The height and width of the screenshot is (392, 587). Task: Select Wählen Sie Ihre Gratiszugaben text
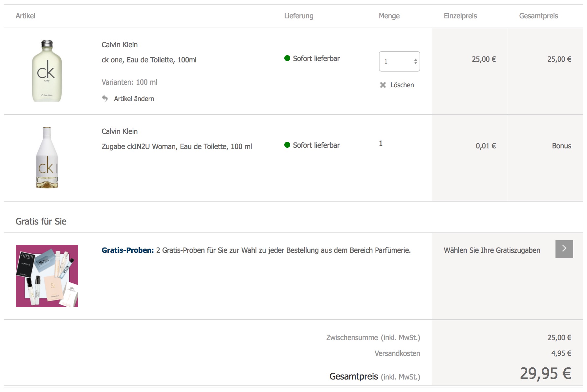(492, 250)
